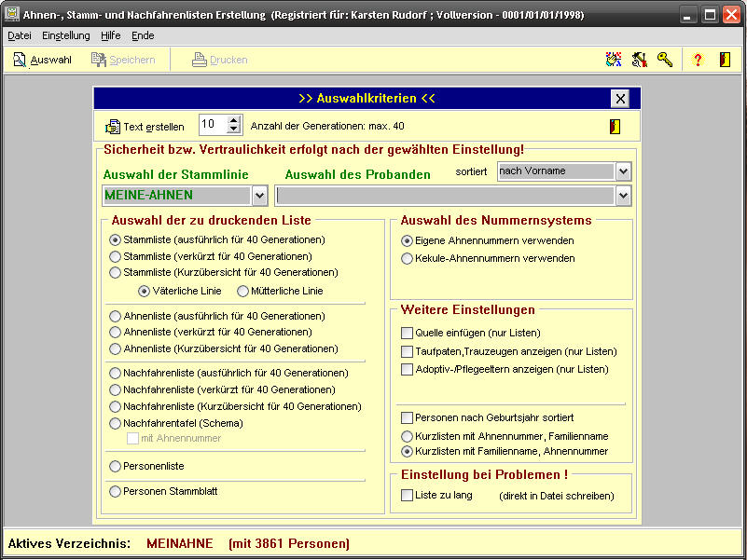This screenshot has height=560, width=747.
Task: Click the Drucken printer toolbar button
Action: [219, 60]
